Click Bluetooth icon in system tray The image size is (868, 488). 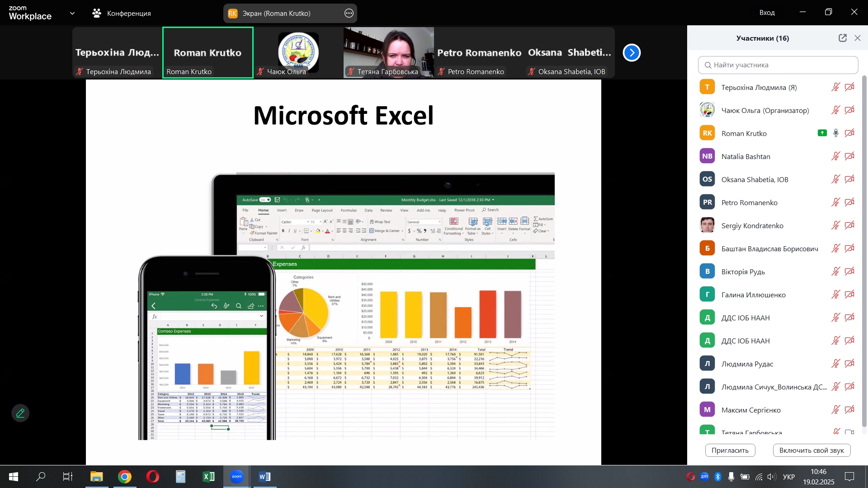point(718,477)
